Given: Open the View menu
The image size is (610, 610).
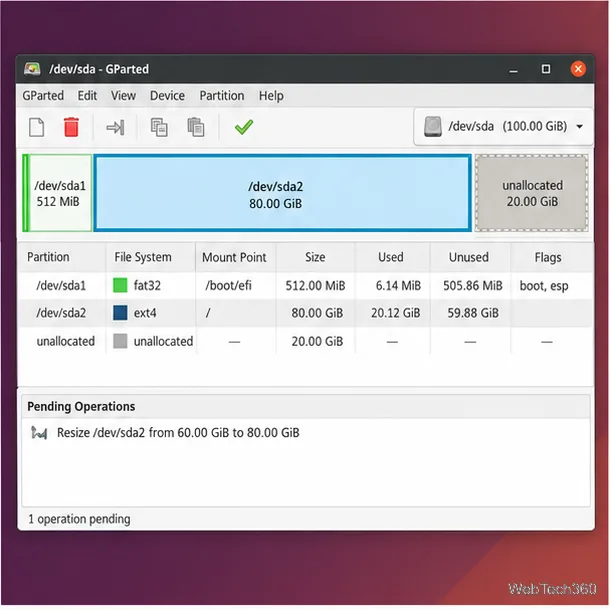Looking at the screenshot, I should 123,96.
